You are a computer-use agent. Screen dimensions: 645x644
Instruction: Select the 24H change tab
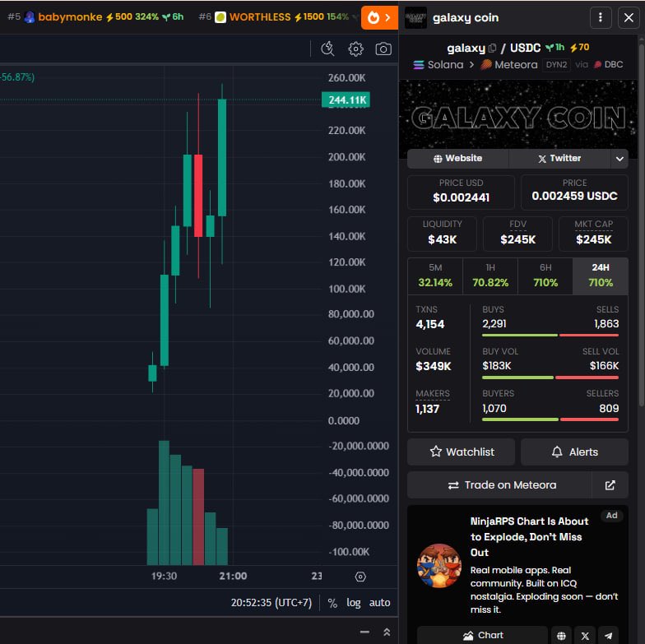[x=601, y=276]
